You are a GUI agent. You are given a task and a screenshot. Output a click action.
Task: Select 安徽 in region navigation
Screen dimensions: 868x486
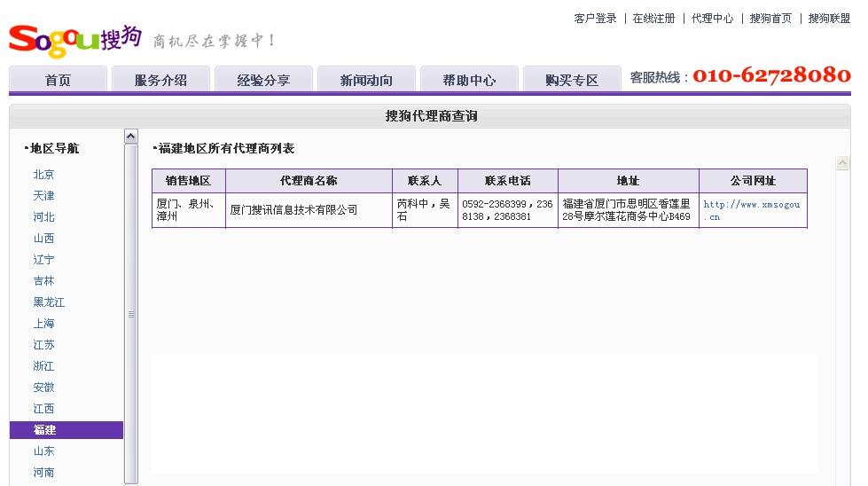pyautogui.click(x=43, y=388)
